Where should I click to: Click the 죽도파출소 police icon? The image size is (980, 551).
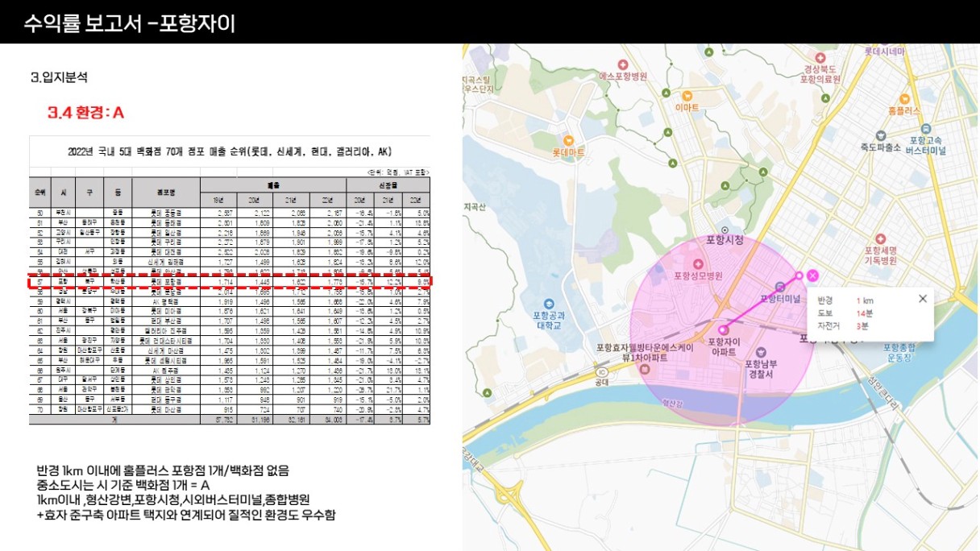point(880,135)
